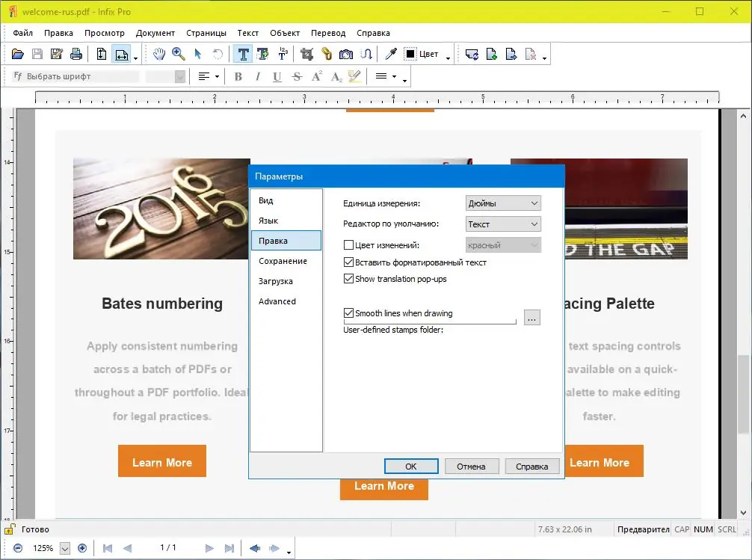Print the document using printer icon
This screenshot has width=752, height=560.
pos(75,55)
